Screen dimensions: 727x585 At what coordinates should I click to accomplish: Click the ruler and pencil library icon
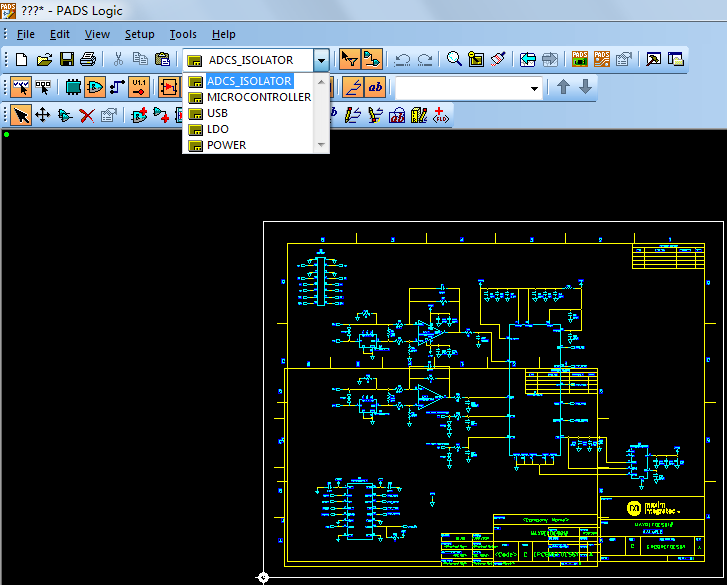pos(419,115)
